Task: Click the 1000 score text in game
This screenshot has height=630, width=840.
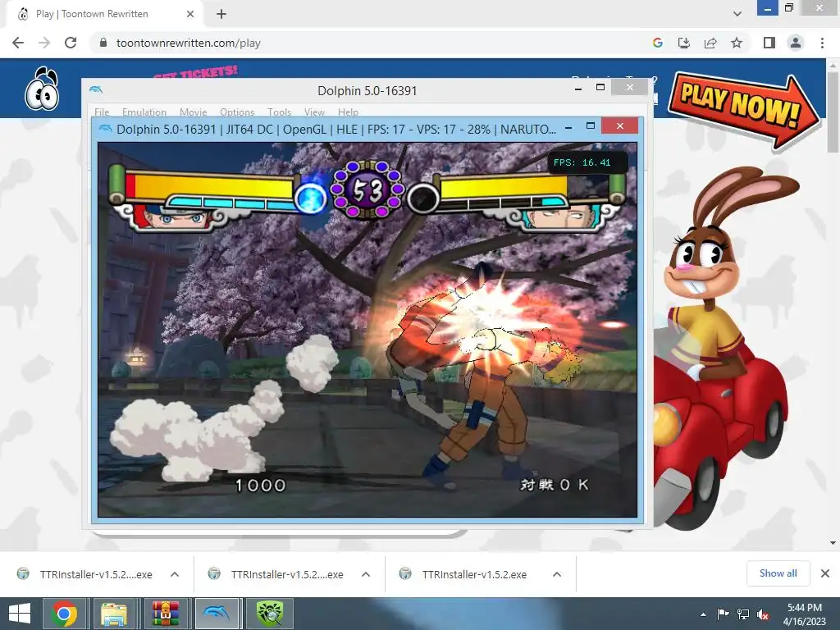Action: 261,486
